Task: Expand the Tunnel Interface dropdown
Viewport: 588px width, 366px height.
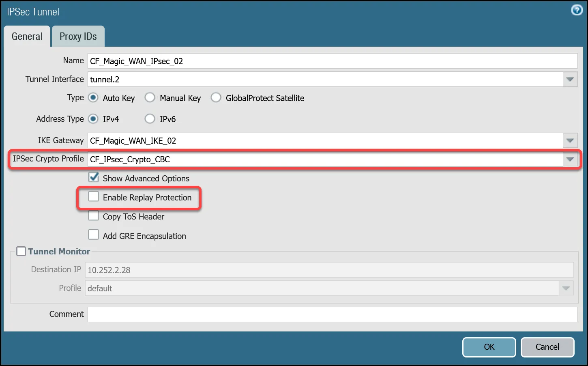Action: (x=570, y=80)
